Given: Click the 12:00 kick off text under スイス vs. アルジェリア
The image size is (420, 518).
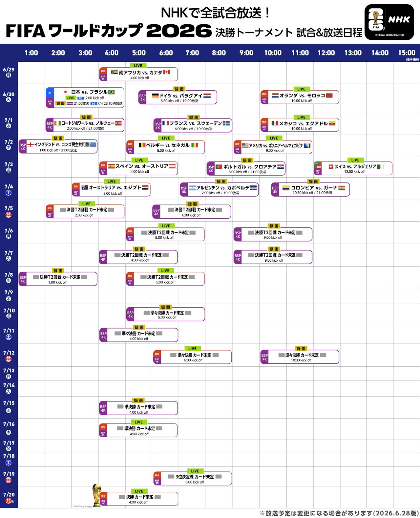Looking at the screenshot, I should (x=354, y=171).
